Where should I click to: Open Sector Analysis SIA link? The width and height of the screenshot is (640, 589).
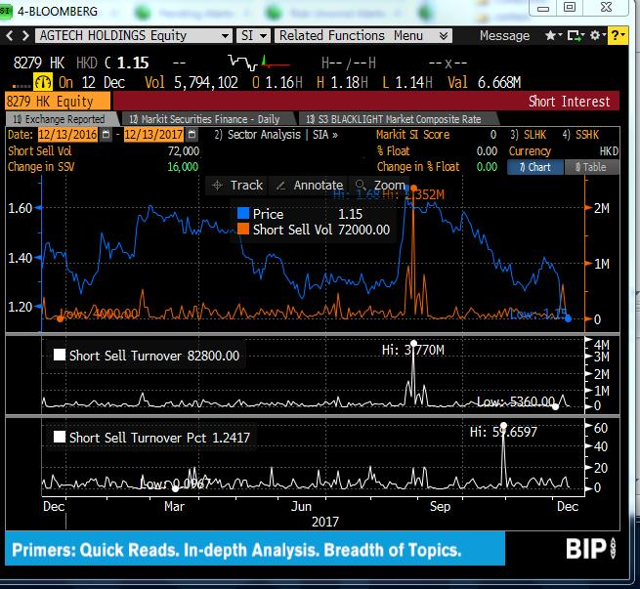tap(276, 135)
